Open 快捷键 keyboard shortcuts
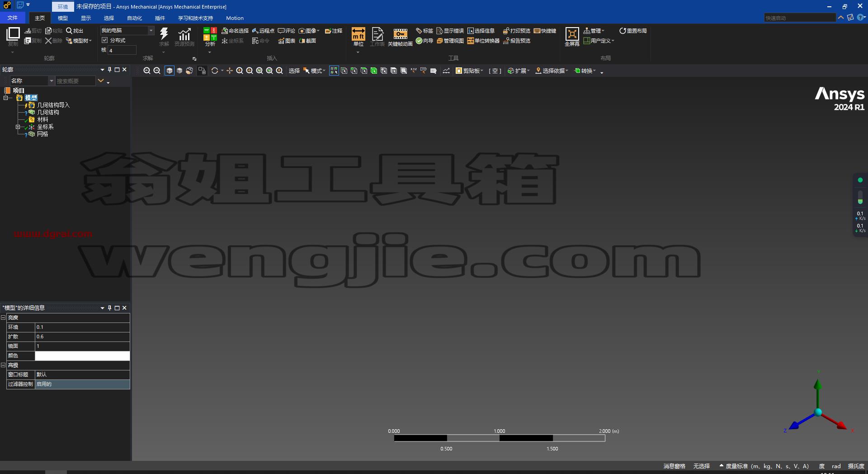 tap(545, 31)
